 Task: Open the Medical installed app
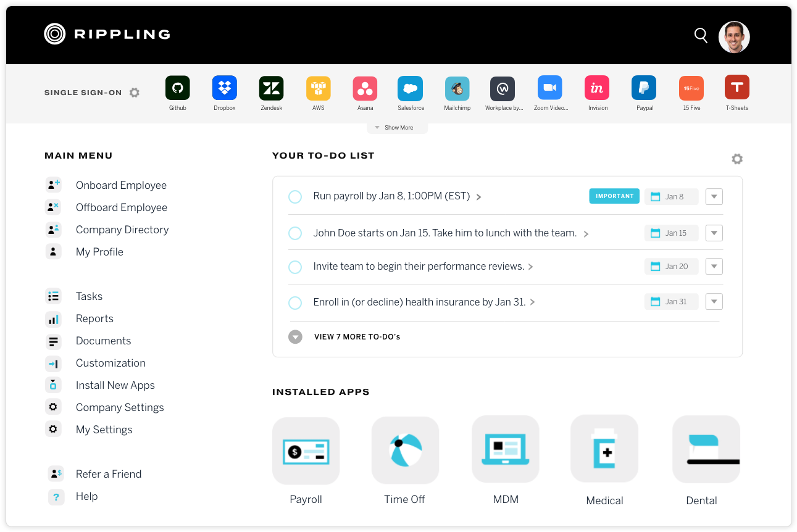tap(604, 449)
